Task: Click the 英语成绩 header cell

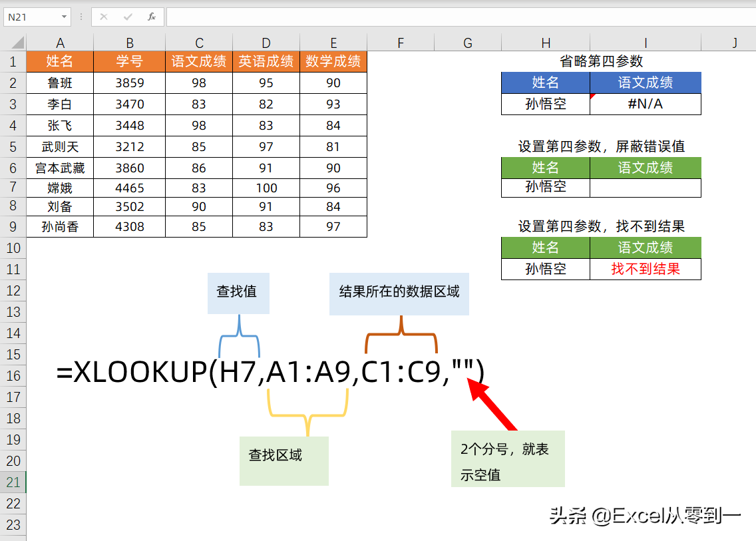Action: (266, 62)
